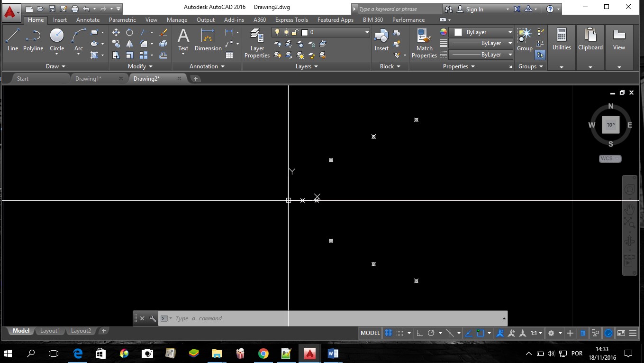The height and width of the screenshot is (363, 644).
Task: Toggle Ortho mode on status bar
Action: point(419,333)
